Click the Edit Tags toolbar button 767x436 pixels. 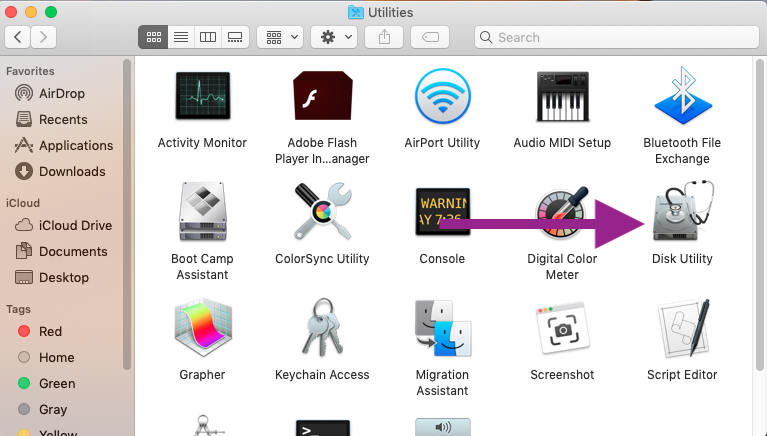pos(430,37)
